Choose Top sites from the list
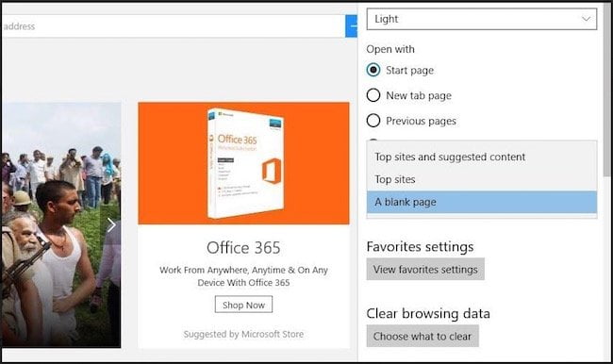613x364 pixels. coord(482,179)
